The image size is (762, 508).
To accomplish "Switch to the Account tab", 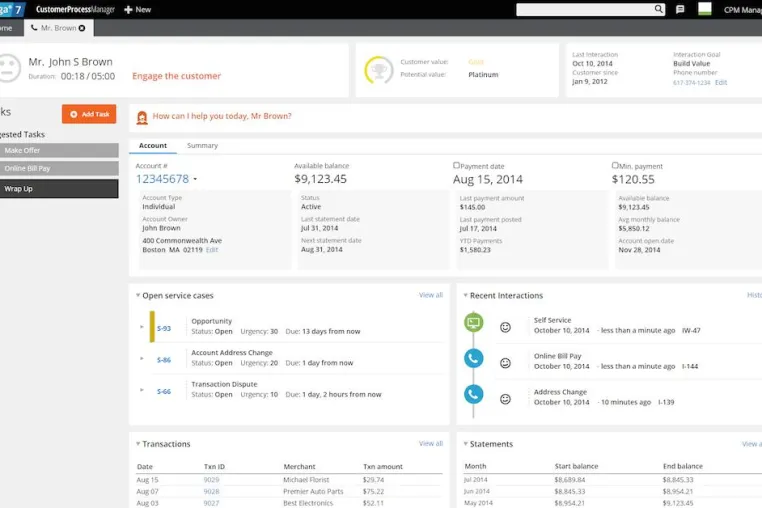I will tap(153, 145).
